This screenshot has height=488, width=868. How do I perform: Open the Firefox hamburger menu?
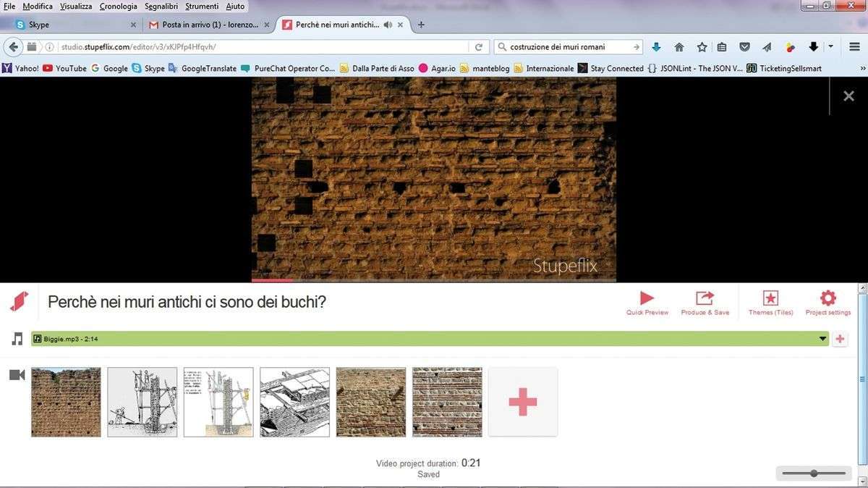tap(854, 47)
